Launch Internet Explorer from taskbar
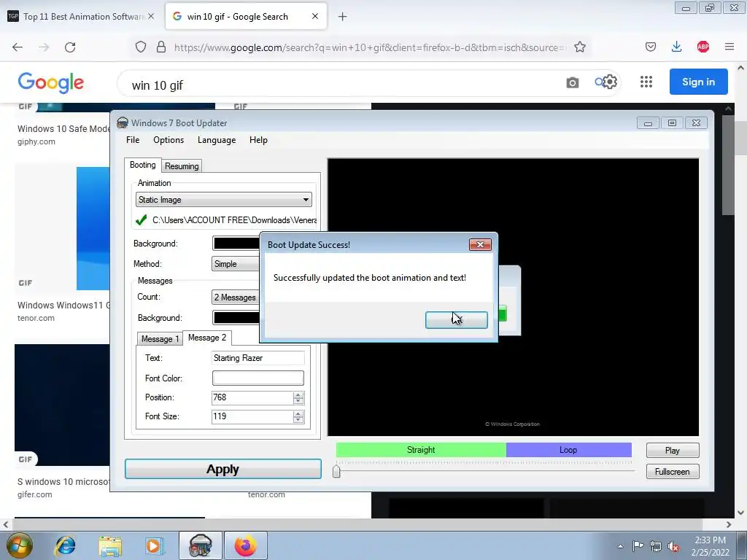This screenshot has width=747, height=560. pos(65,545)
